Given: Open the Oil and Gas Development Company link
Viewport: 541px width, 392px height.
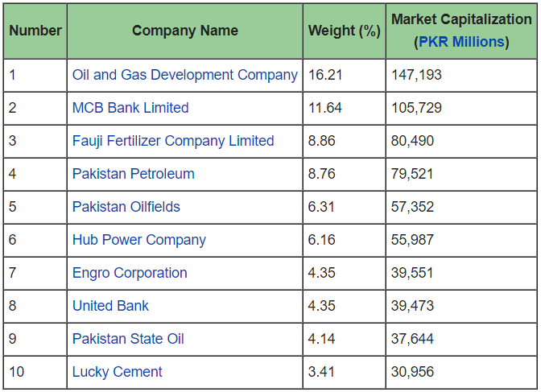Looking at the screenshot, I should point(184,75).
